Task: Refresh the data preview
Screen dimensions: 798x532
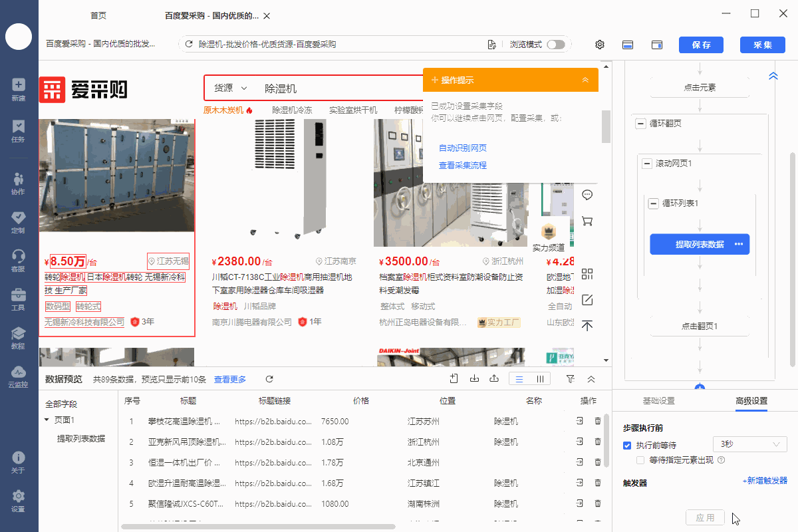Action: coord(269,379)
